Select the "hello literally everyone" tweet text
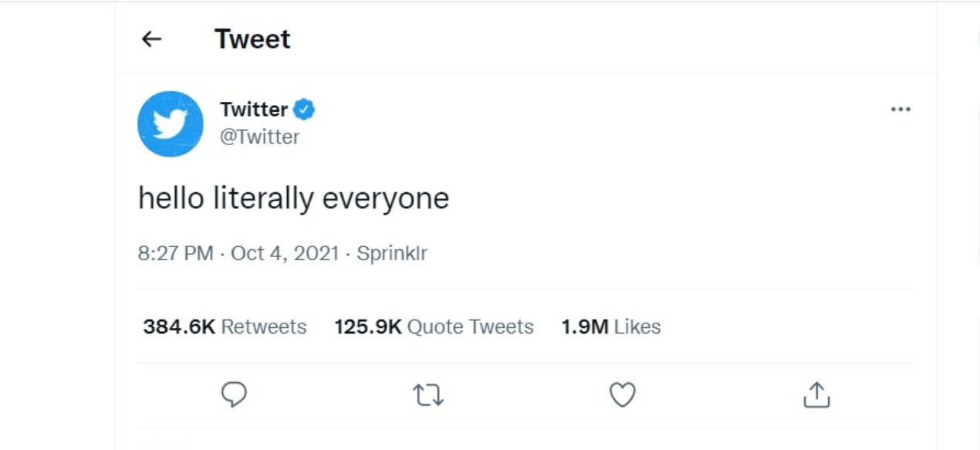Screen dimensions: 980x450 tap(293, 199)
